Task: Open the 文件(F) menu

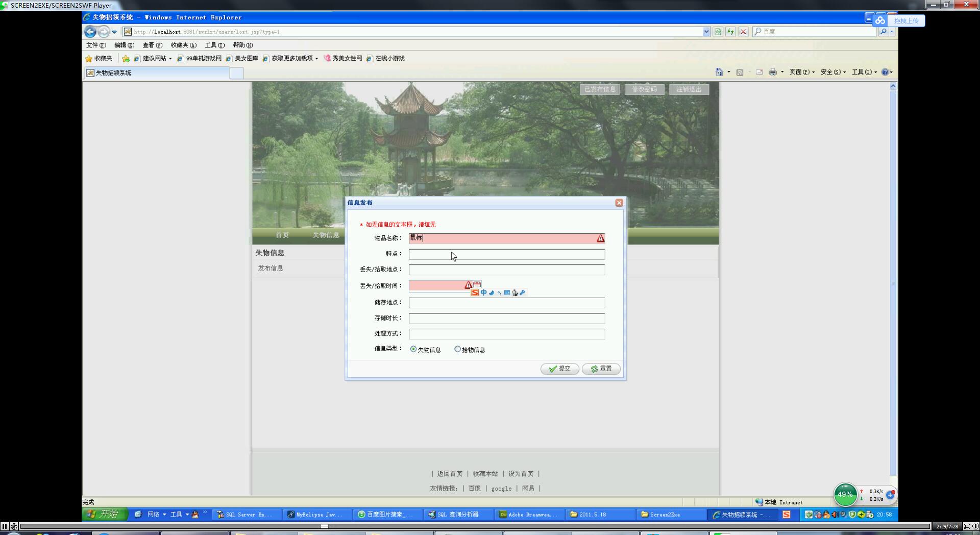Action: click(96, 45)
